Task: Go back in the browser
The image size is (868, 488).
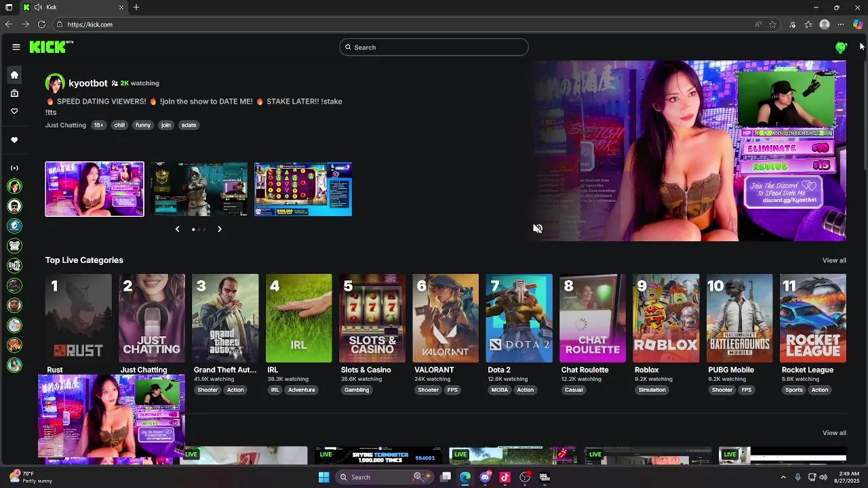Action: tap(9, 24)
